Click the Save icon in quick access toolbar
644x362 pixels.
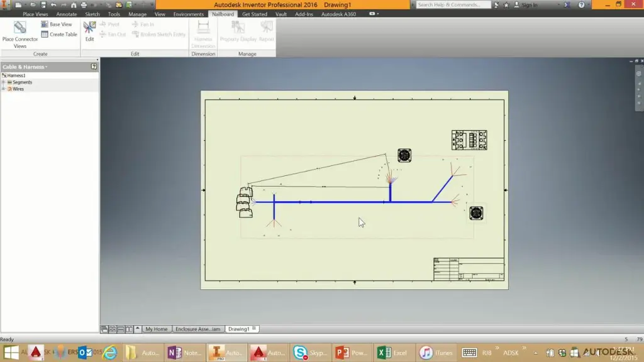(x=43, y=5)
